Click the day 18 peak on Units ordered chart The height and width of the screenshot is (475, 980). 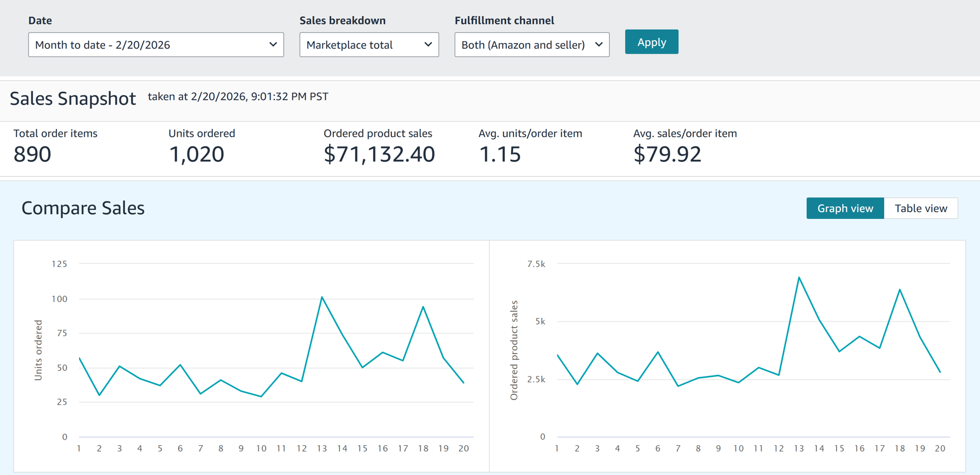point(423,307)
